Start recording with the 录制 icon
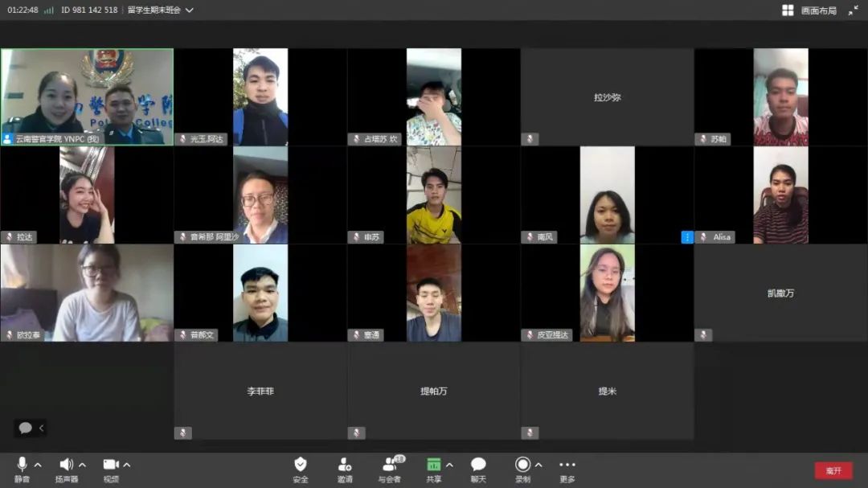 (522, 465)
